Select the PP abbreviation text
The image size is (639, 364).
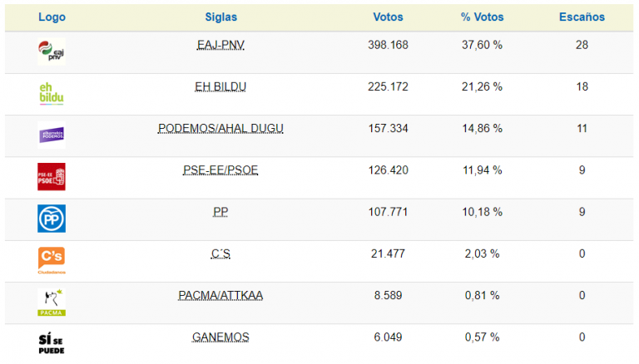[220, 212]
